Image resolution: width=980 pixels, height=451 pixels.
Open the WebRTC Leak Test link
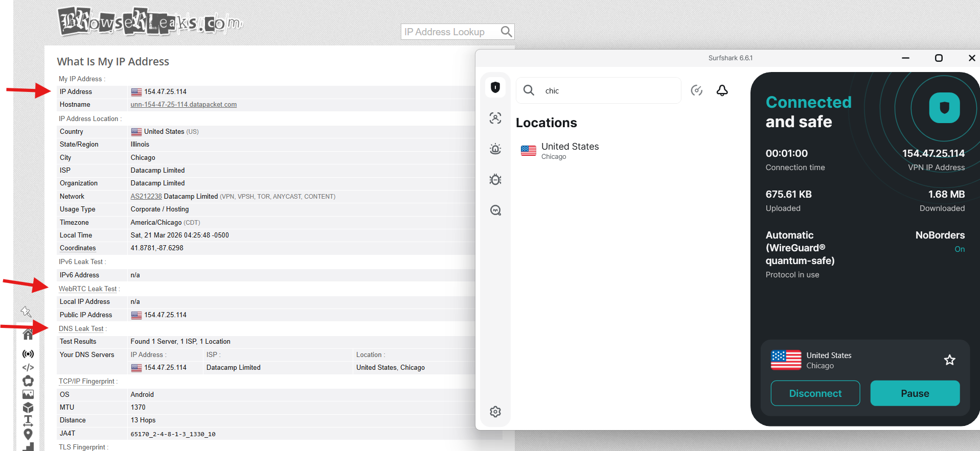coord(88,289)
